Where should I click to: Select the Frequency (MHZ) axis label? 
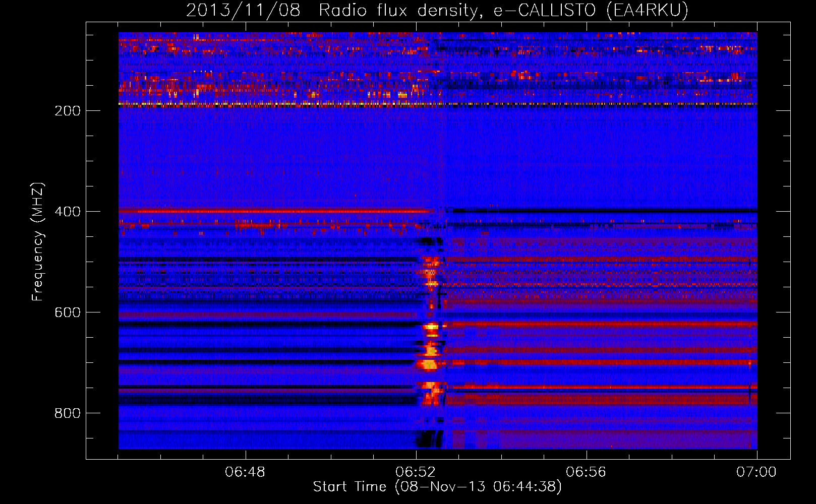click(38, 242)
